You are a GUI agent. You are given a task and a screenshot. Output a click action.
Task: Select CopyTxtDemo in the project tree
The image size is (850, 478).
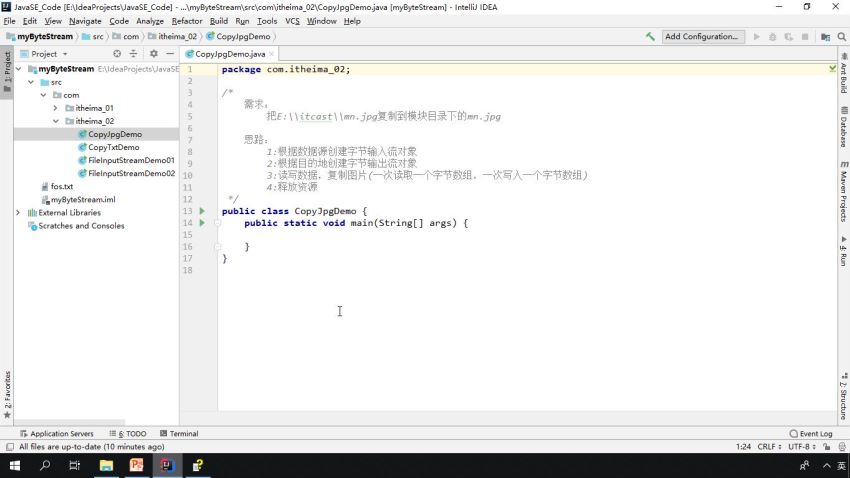(x=113, y=147)
